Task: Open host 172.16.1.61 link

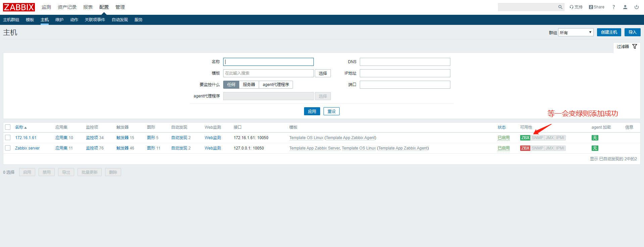Action: [x=26, y=138]
